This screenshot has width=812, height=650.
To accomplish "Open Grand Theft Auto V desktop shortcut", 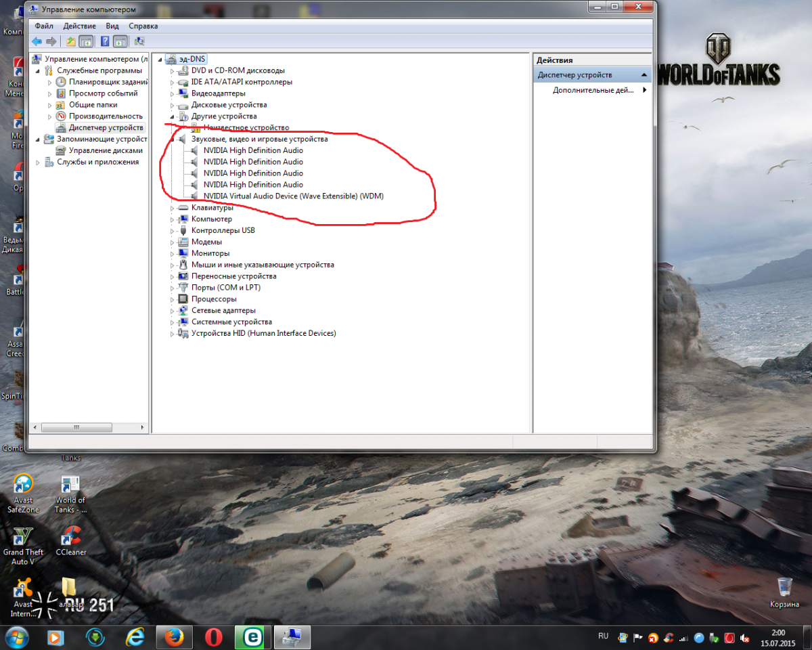I will [23, 545].
